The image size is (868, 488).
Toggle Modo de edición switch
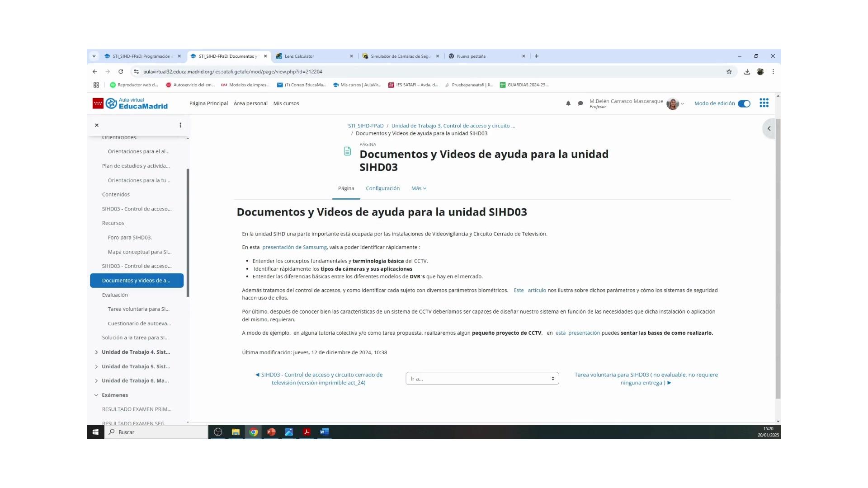click(x=744, y=103)
